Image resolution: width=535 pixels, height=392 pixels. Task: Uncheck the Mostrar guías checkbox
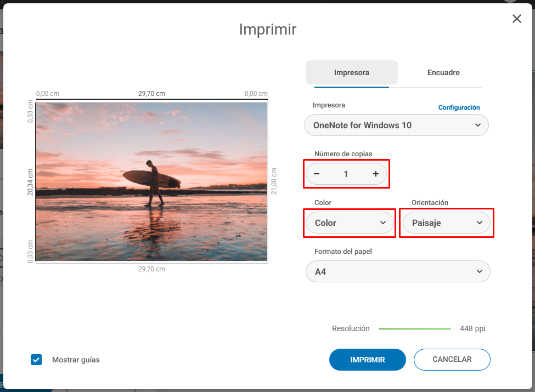pos(36,360)
